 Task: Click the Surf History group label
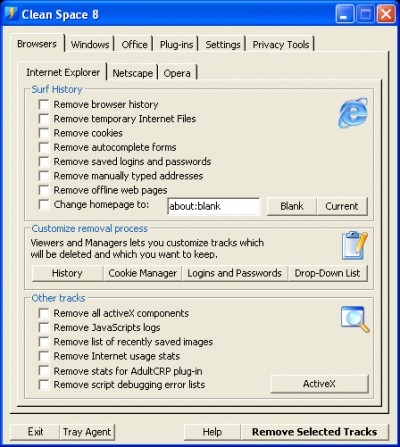57,89
